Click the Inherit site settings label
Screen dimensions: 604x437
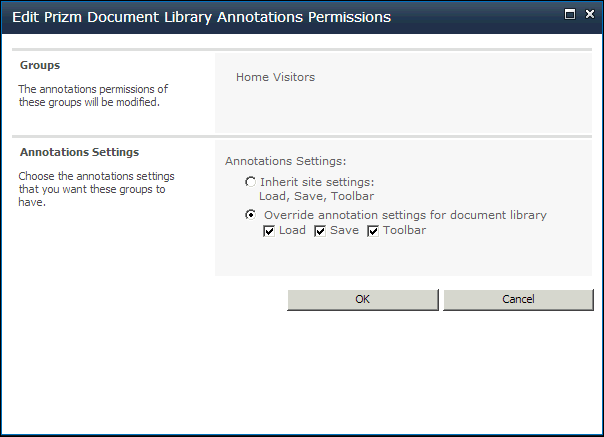pyautogui.click(x=317, y=182)
